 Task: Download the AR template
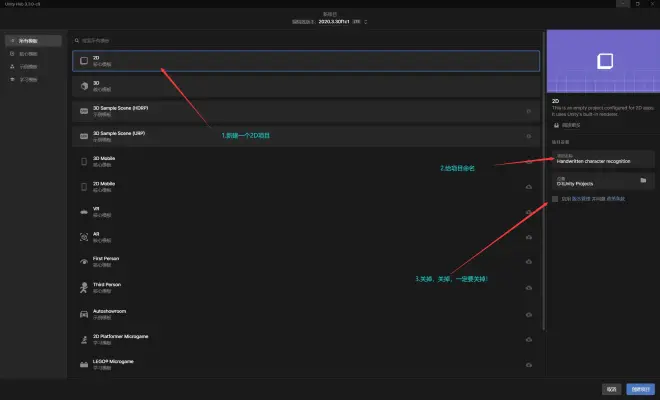tap(529, 237)
